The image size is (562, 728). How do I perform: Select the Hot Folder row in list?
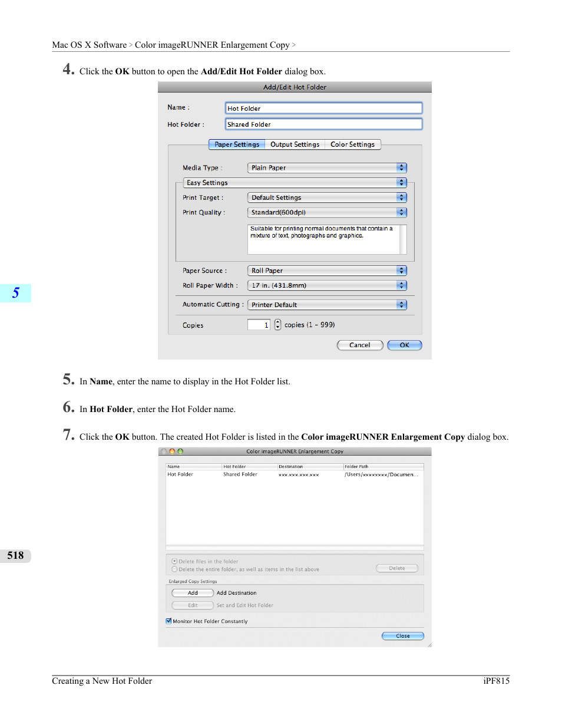pos(295,475)
